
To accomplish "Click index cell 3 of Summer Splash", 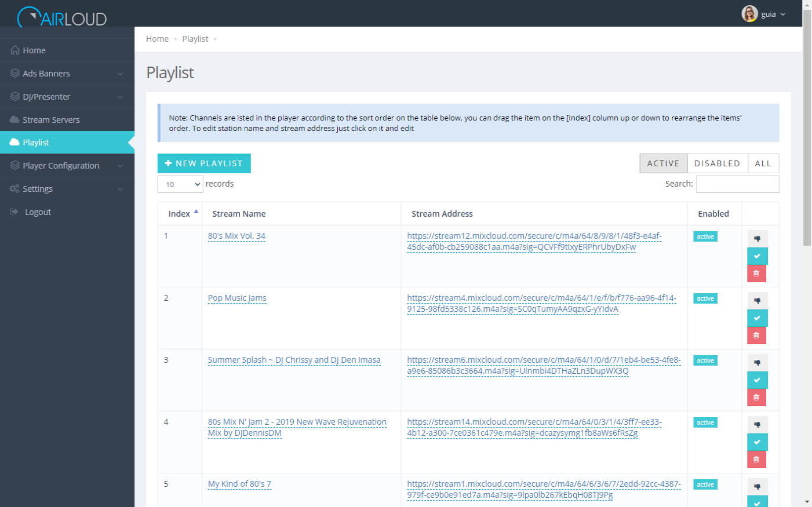I will [180, 380].
